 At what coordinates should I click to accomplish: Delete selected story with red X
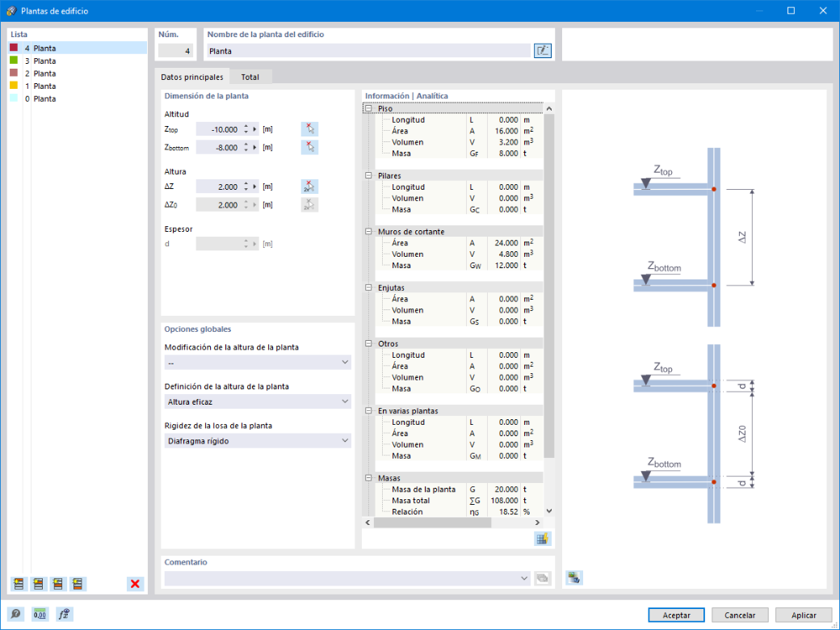coord(135,583)
